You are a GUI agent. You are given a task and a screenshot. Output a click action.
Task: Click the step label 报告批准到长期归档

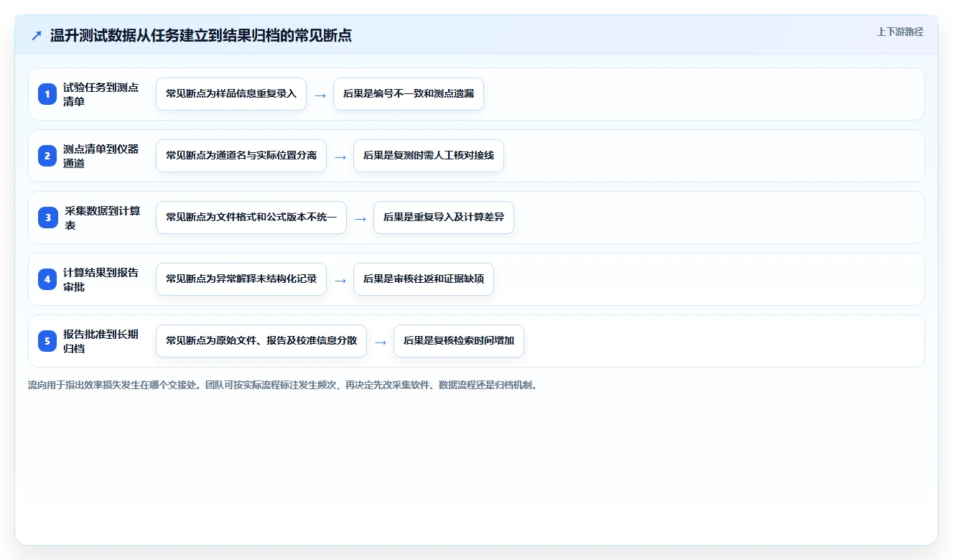coord(101,341)
